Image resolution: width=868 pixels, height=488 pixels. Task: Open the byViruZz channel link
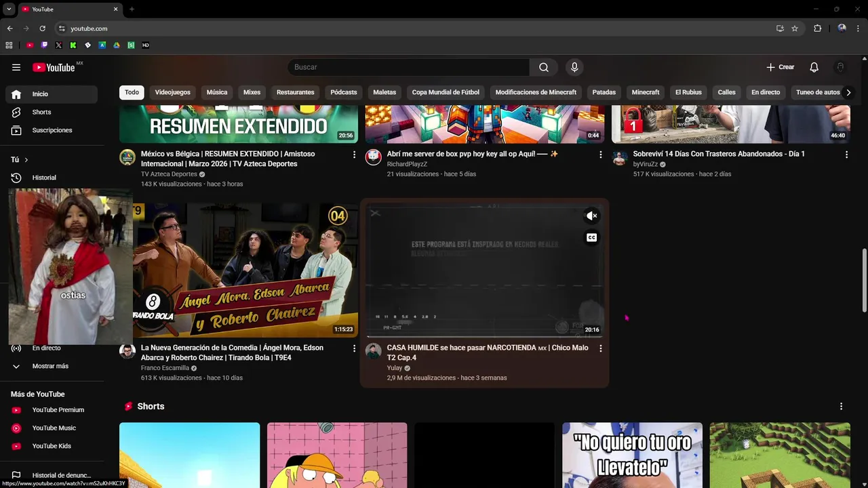tap(646, 164)
